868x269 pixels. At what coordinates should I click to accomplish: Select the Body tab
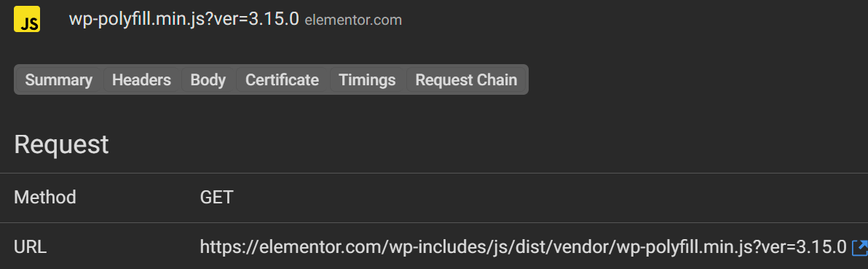coord(208,80)
